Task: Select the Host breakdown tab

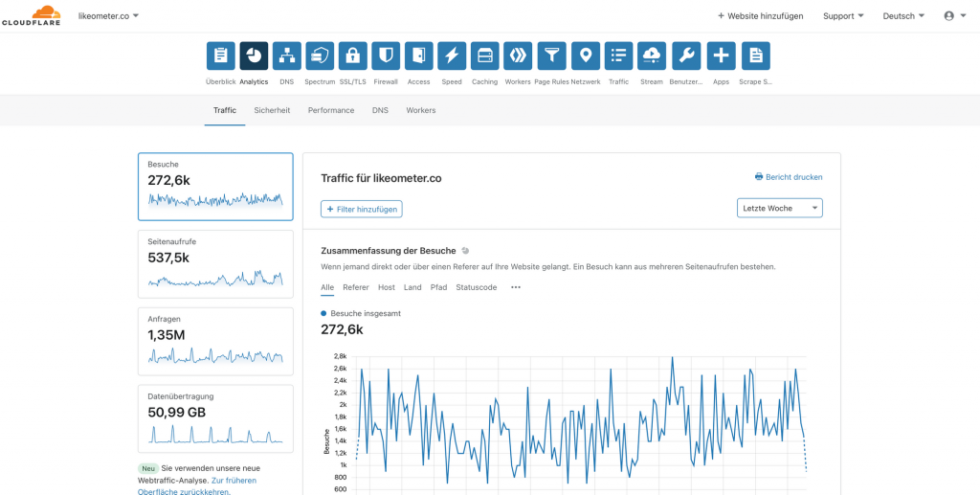Action: coord(387,287)
